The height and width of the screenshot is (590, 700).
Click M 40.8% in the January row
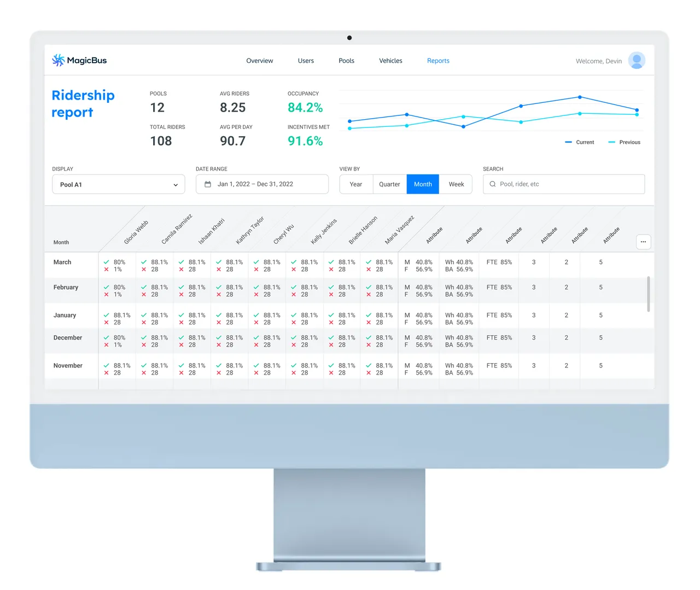tap(418, 316)
